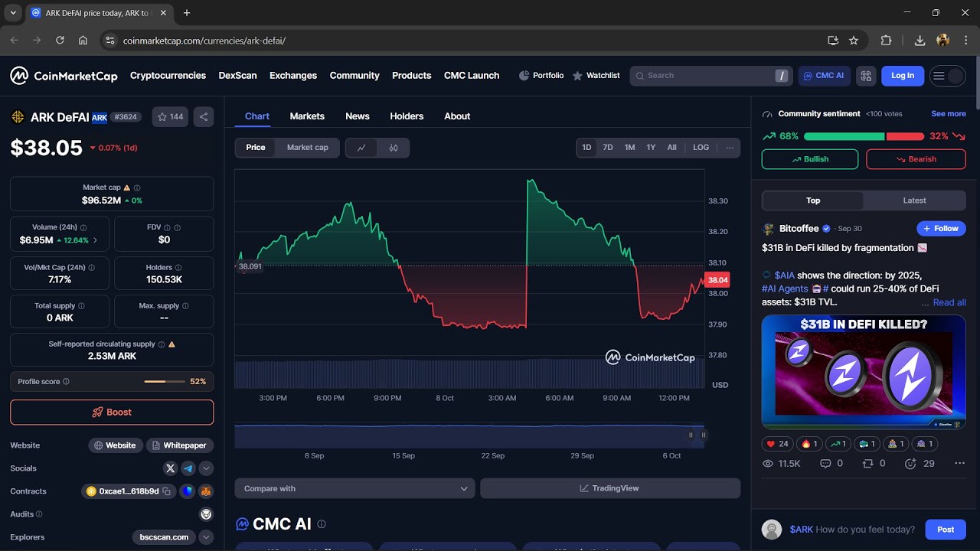Click the Boost button
980x551 pixels.
(112, 412)
